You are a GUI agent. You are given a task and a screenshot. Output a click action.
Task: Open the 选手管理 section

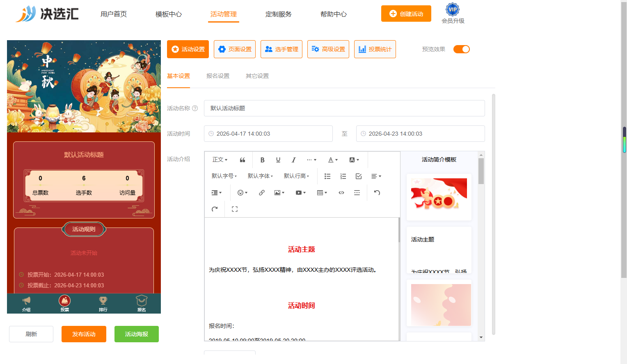281,49
